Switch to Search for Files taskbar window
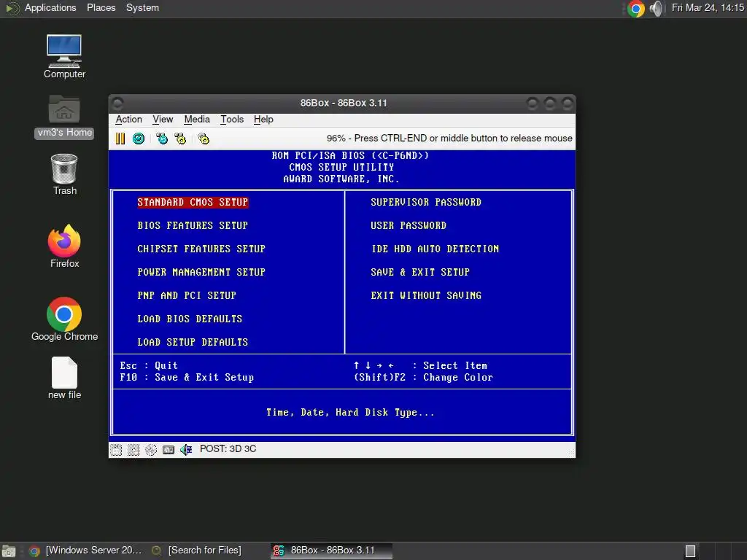747x560 pixels. click(x=196, y=551)
